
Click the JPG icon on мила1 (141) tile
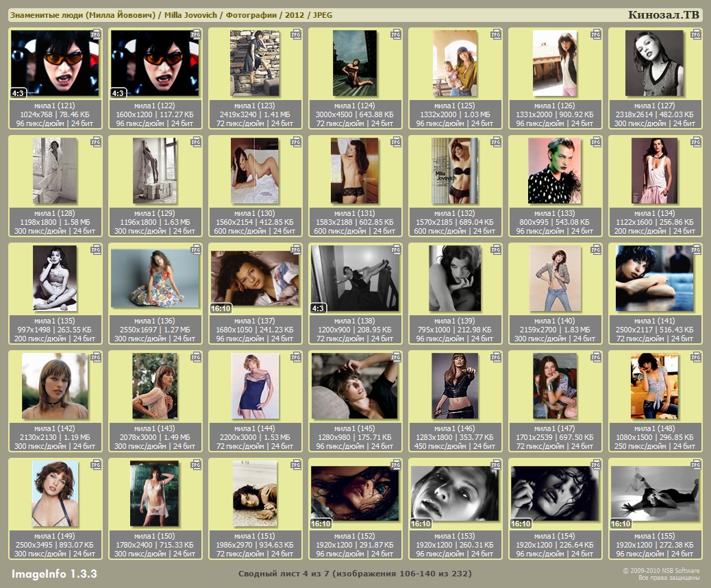(696, 249)
